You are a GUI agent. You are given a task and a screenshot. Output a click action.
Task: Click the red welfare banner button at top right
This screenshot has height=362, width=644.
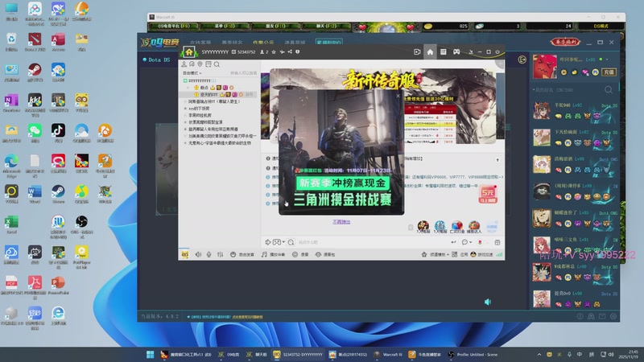(565, 42)
